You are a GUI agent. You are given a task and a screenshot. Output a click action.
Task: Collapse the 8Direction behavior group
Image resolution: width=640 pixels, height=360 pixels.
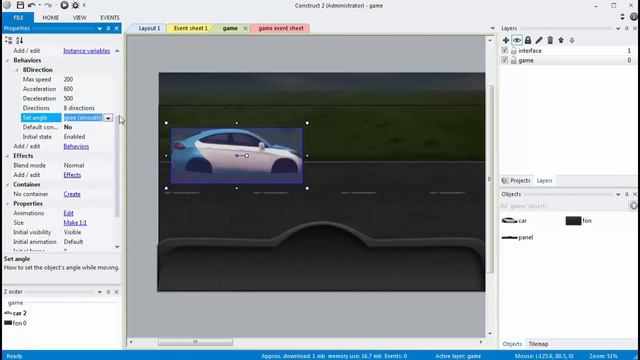point(17,70)
